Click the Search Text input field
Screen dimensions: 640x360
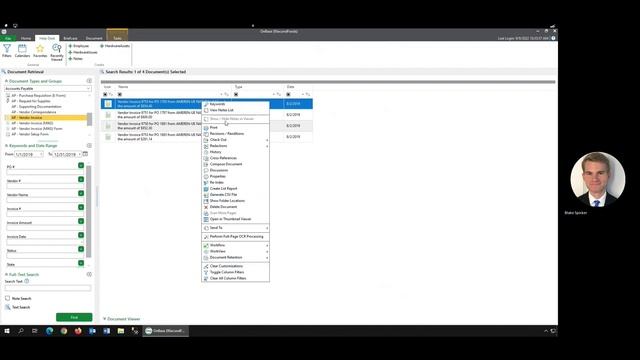[x=48, y=288]
